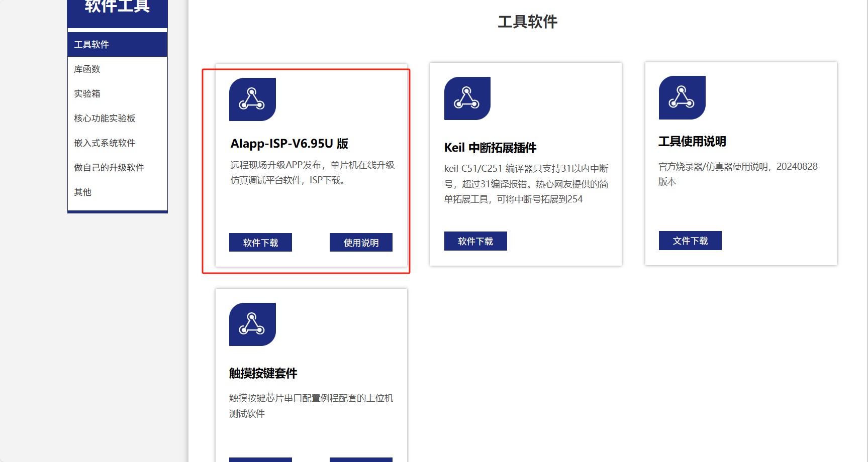Click the 软件工具 sidebar header
This screenshot has width=868, height=462.
[117, 7]
